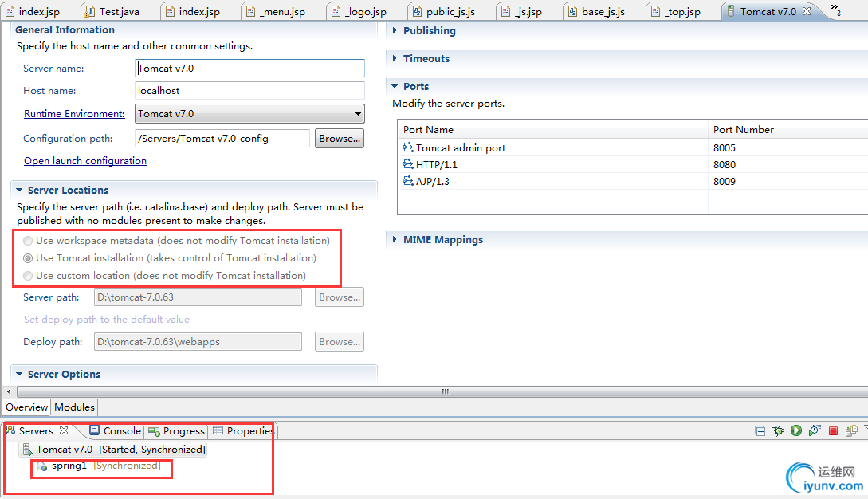868x499 pixels.
Task: Stop the server with red square icon
Action: pos(833,431)
